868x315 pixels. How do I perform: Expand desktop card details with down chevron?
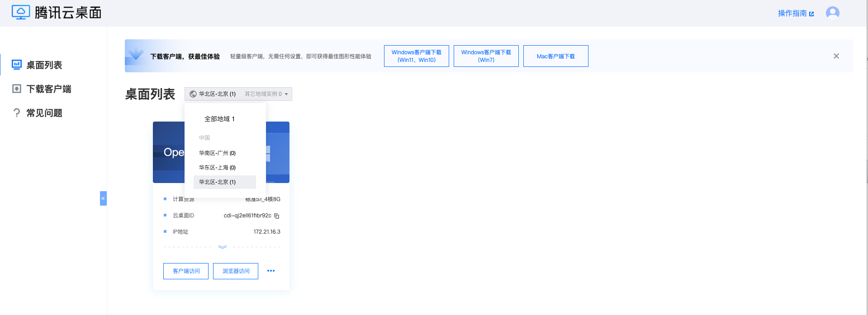pos(222,247)
